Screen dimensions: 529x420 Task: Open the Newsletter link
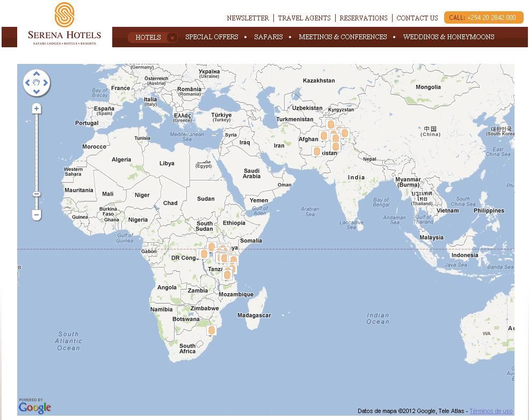pos(248,18)
